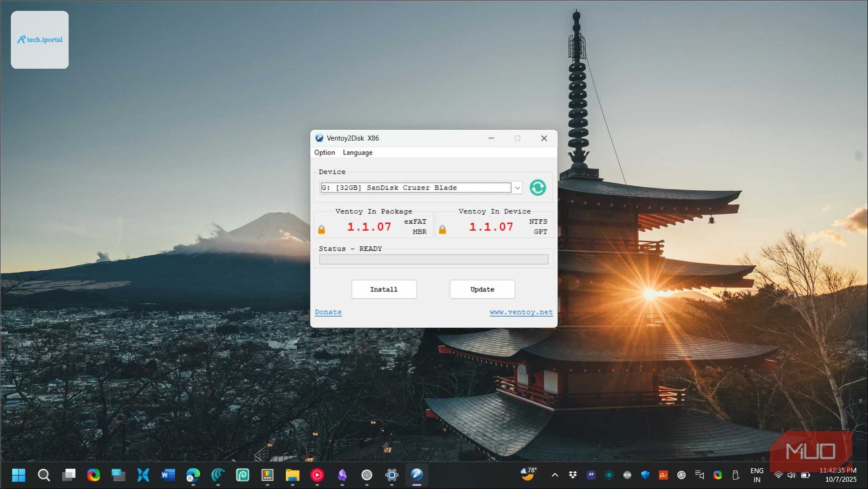
Task: Click version 1.1.07 under Ventoy In Package
Action: [369, 227]
